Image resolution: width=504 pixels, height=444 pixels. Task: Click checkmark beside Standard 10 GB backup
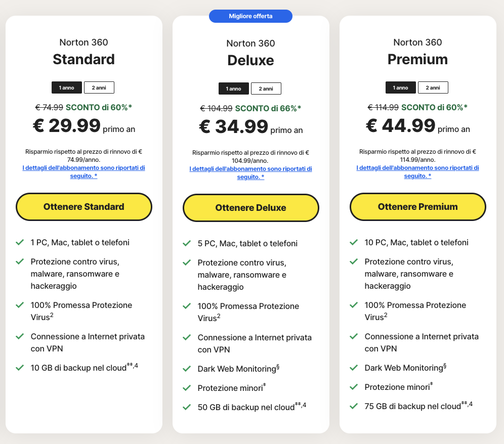click(x=20, y=368)
